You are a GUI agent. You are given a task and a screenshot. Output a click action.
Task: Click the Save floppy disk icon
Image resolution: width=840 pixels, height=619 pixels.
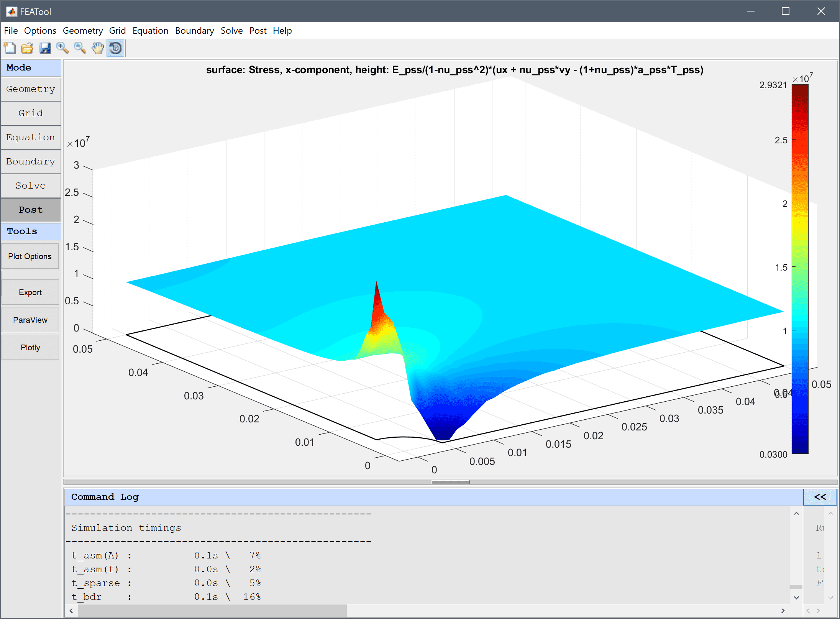point(45,48)
